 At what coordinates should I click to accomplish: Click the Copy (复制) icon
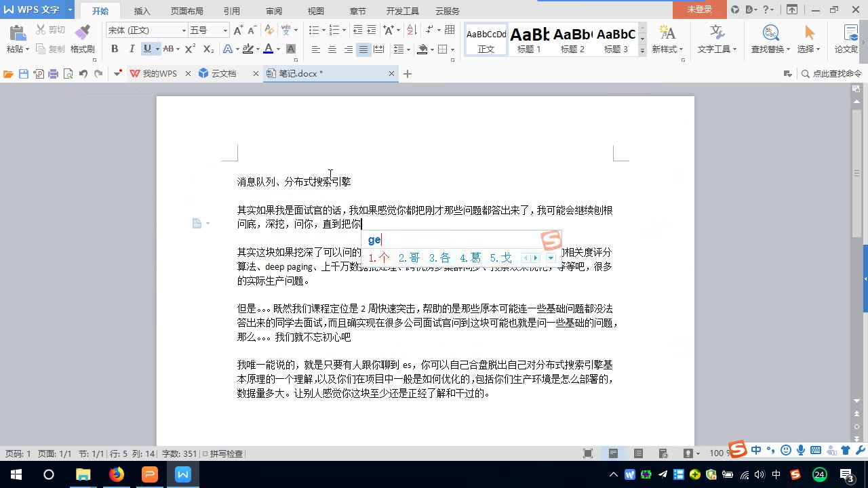pos(41,49)
